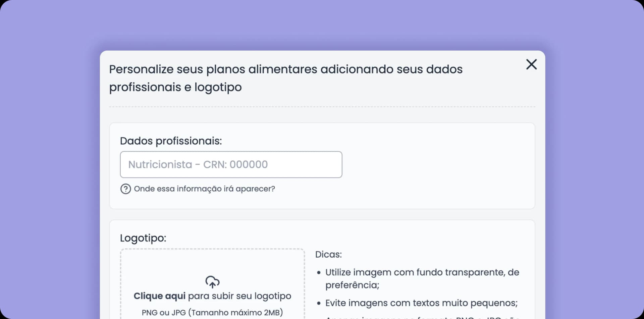Click the upload arrow inside the cloud symbol
Image resolution: width=644 pixels, height=319 pixels.
pyautogui.click(x=212, y=284)
